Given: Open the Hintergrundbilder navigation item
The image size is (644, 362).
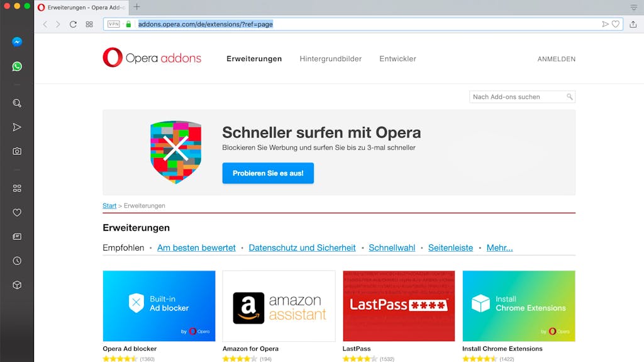Looking at the screenshot, I should [331, 59].
